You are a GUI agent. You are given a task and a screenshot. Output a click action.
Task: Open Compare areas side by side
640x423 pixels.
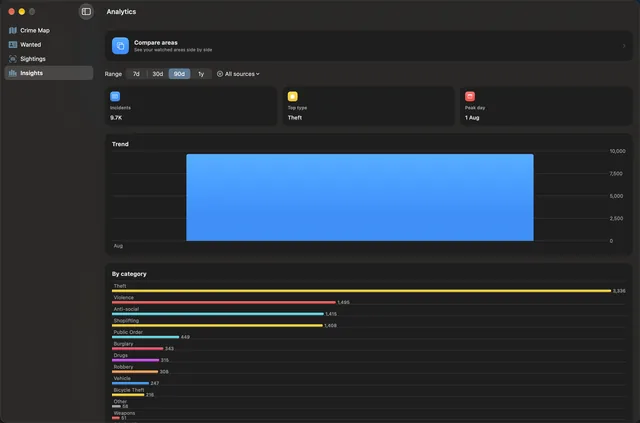tap(369, 46)
